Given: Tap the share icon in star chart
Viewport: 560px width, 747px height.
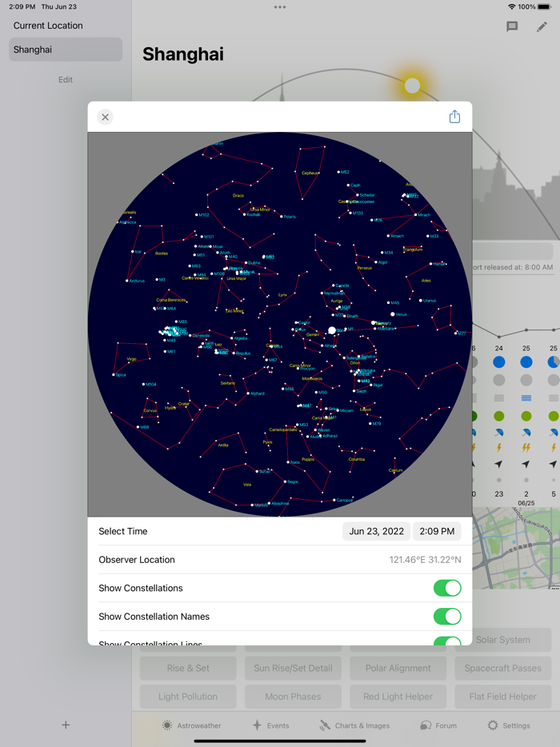Looking at the screenshot, I should pyautogui.click(x=454, y=117).
